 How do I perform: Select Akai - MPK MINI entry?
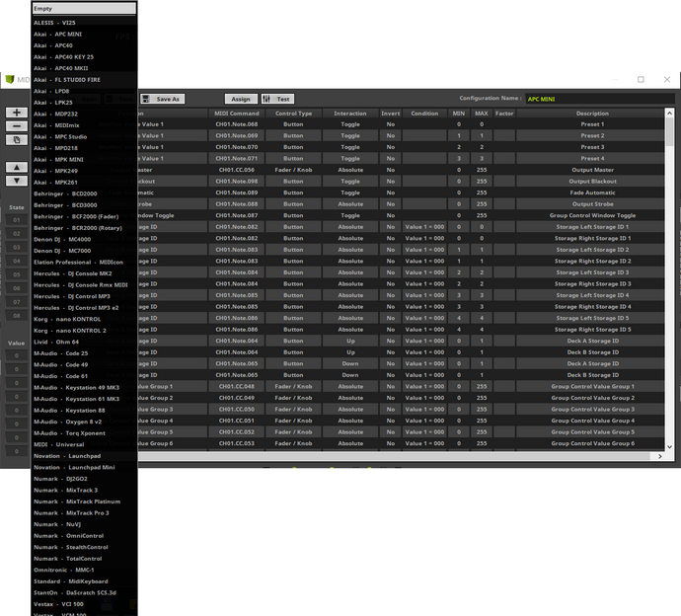[84, 160]
